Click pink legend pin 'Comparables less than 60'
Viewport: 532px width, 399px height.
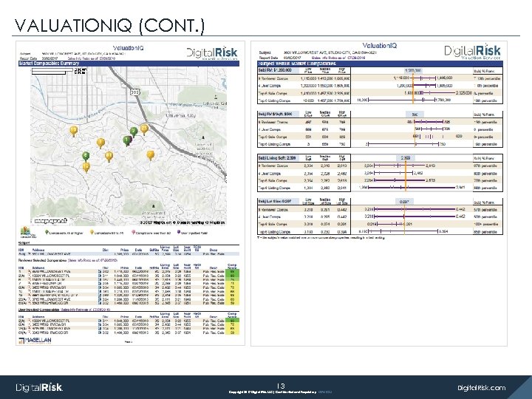point(133,233)
